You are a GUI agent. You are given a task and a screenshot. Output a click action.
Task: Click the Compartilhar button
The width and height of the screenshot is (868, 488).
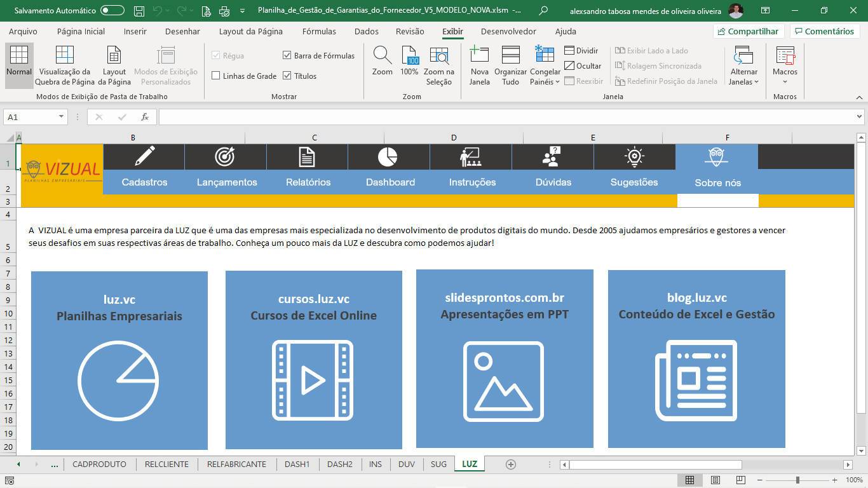coord(747,31)
